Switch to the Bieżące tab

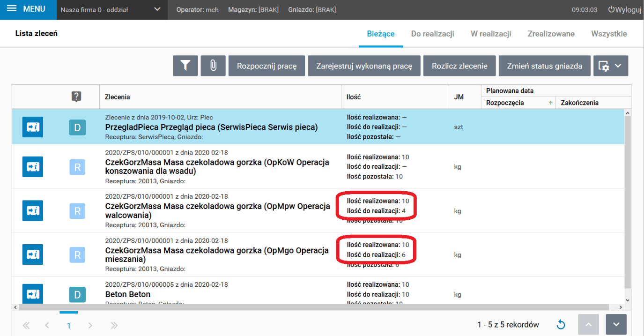pos(380,34)
